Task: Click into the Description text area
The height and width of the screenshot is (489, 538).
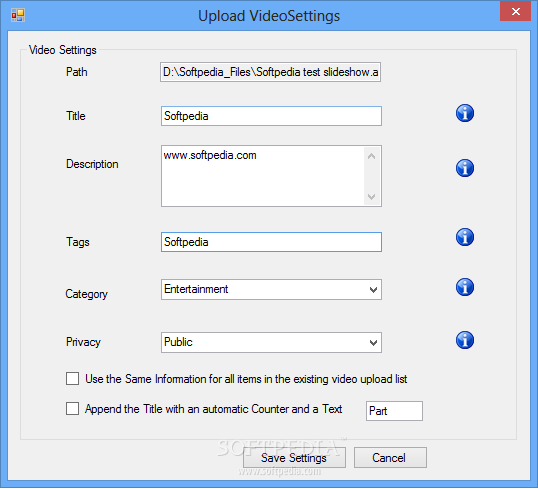Action: pyautogui.click(x=263, y=176)
